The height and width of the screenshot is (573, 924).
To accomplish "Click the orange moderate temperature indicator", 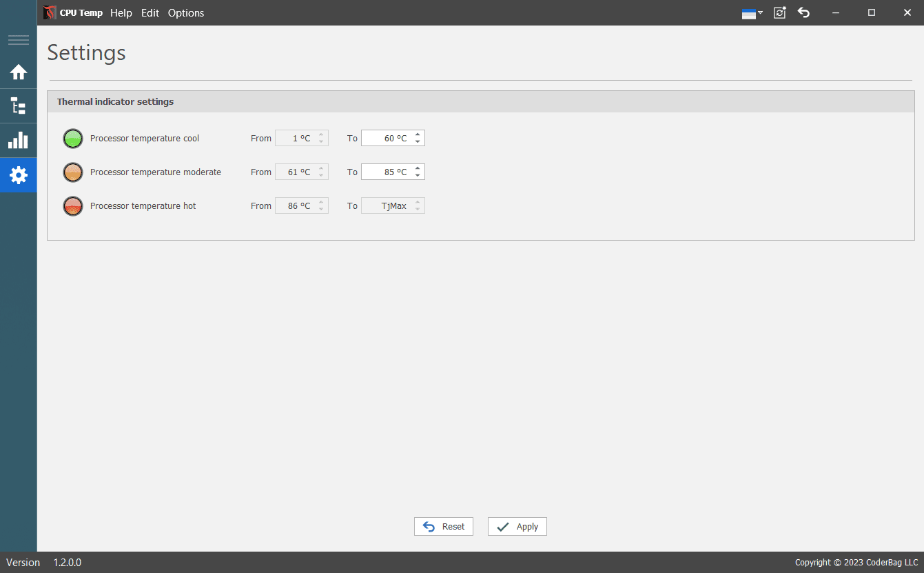I will (73, 172).
